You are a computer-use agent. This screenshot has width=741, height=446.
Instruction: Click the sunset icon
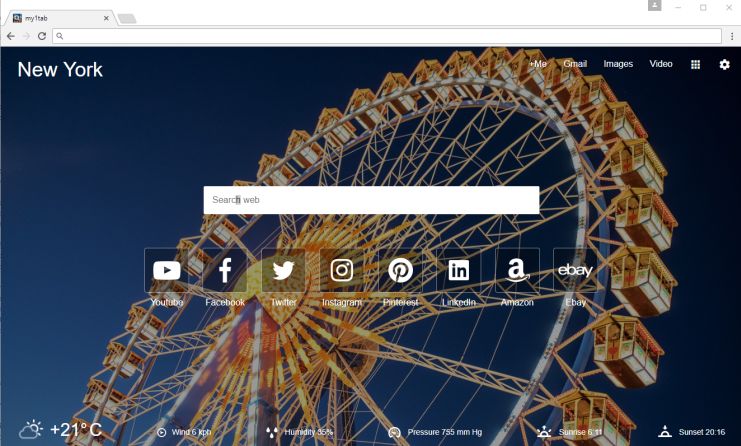(x=665, y=431)
